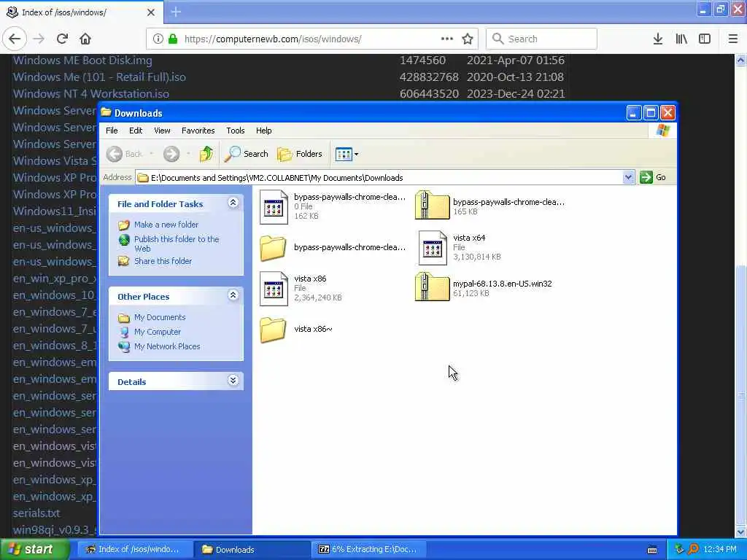The height and width of the screenshot is (560, 747).
Task: Go to My Documents
Action: click(x=160, y=317)
